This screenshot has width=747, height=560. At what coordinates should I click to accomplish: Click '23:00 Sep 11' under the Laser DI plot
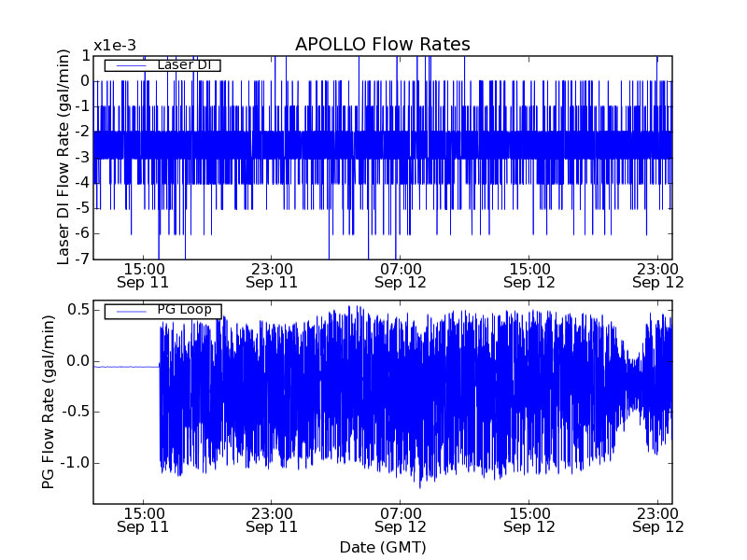pyautogui.click(x=272, y=275)
